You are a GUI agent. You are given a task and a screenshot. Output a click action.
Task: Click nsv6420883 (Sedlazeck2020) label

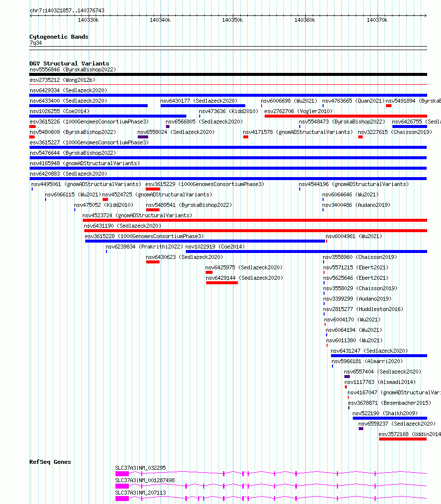tap(68, 174)
